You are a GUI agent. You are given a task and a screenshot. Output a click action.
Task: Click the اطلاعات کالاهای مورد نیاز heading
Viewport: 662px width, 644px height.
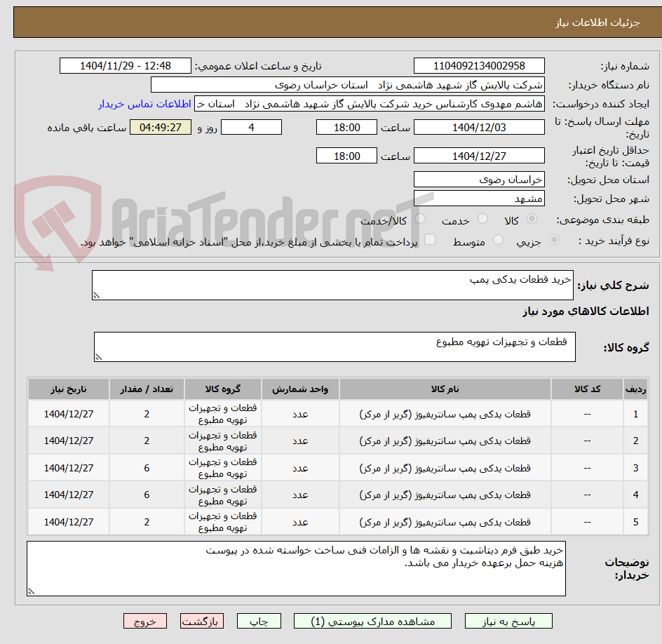tap(586, 311)
